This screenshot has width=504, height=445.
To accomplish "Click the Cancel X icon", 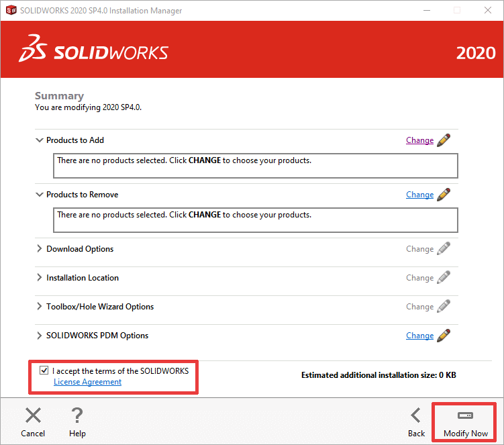I will [x=33, y=415].
